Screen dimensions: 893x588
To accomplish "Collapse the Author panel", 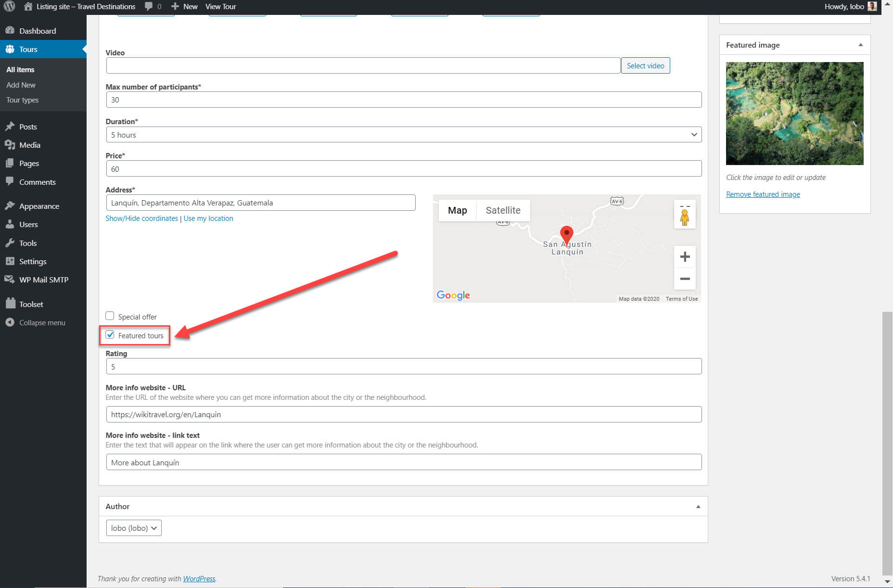I will 698,506.
